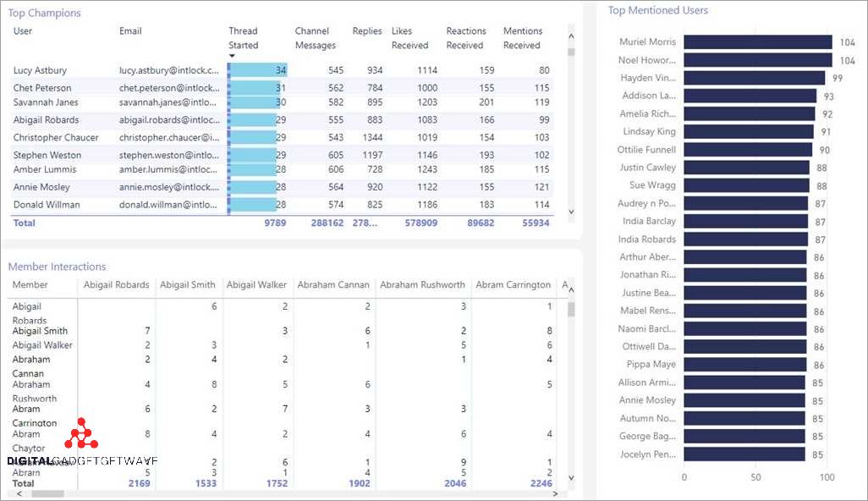The height and width of the screenshot is (501, 868).
Task: Select Chet Peterson in Top Champions table
Action: click(42, 88)
